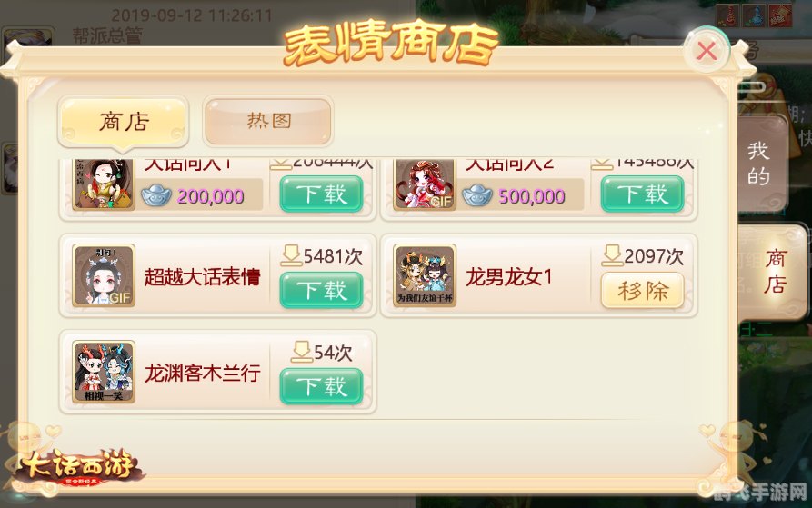
Task: Select the 商店 tab at top left
Action: [124, 122]
